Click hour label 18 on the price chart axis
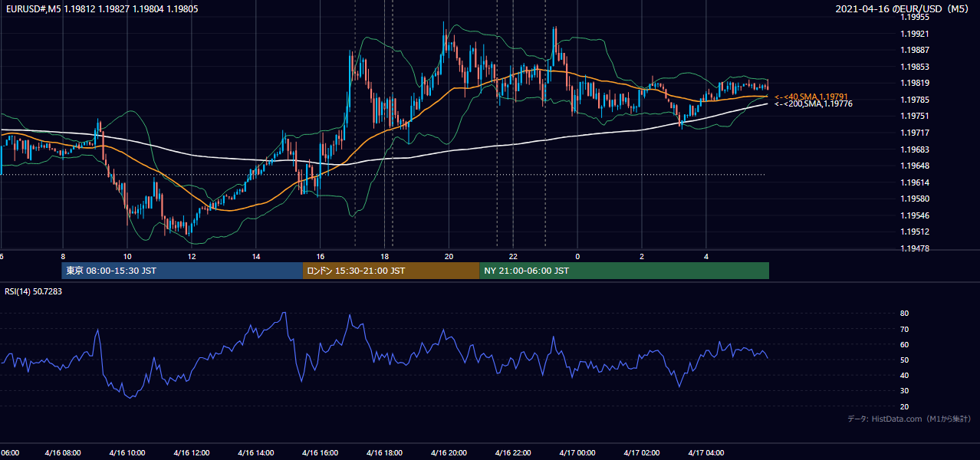Screen dimensions: 980x460 pyautogui.click(x=384, y=256)
